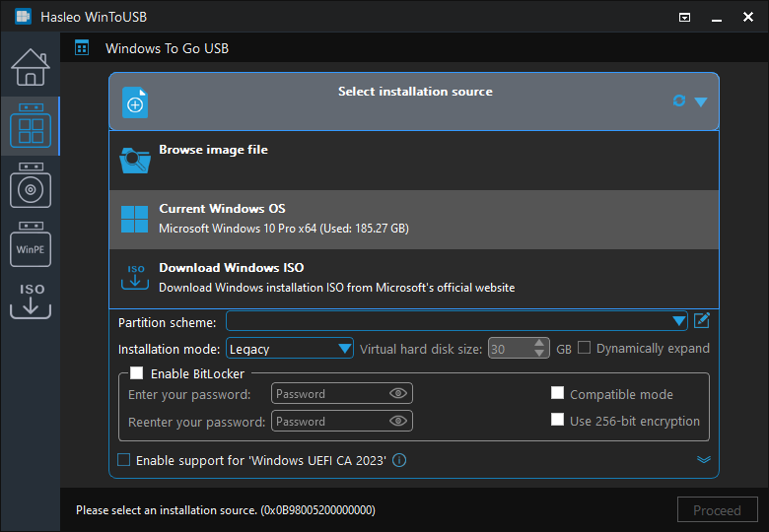The width and height of the screenshot is (769, 532).
Task: Open the WinPE USB sidebar icon
Action: (31, 244)
